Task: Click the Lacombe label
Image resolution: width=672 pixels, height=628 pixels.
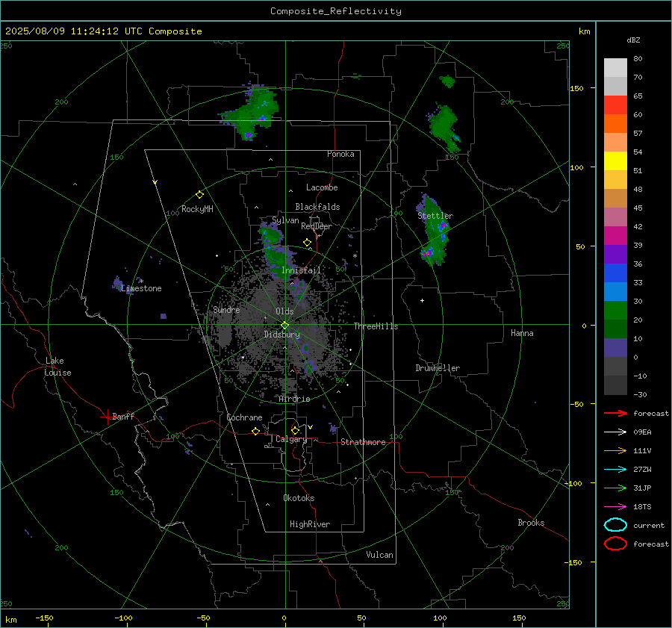Action: point(322,187)
